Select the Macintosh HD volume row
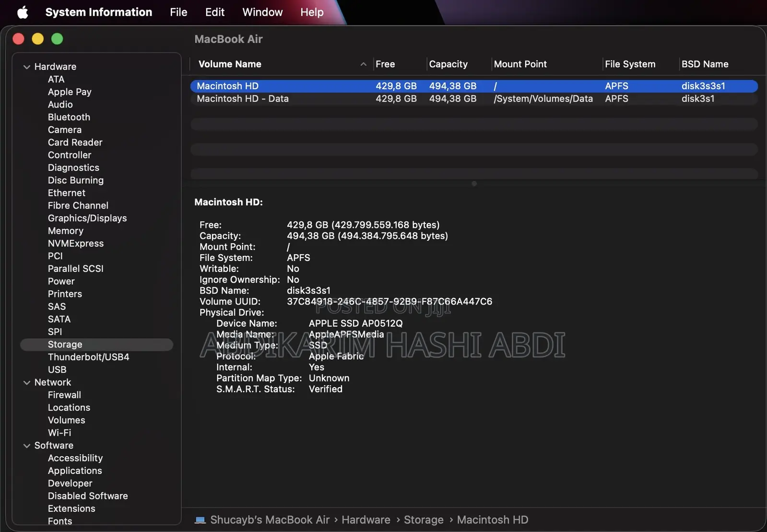 click(x=474, y=86)
